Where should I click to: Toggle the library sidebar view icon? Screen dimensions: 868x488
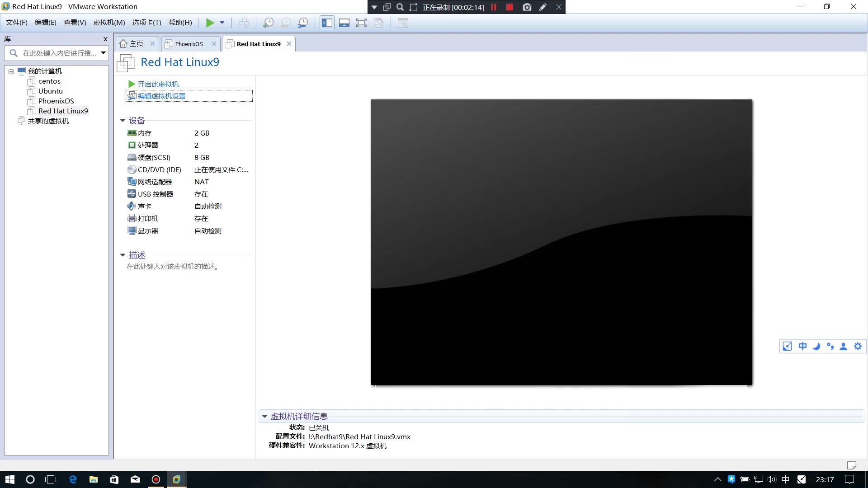click(327, 23)
